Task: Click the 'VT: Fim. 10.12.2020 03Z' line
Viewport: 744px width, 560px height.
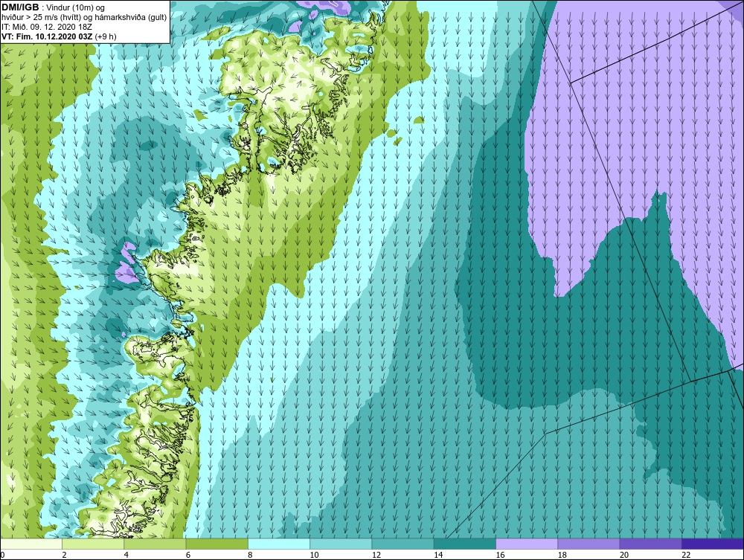Action: pos(48,36)
